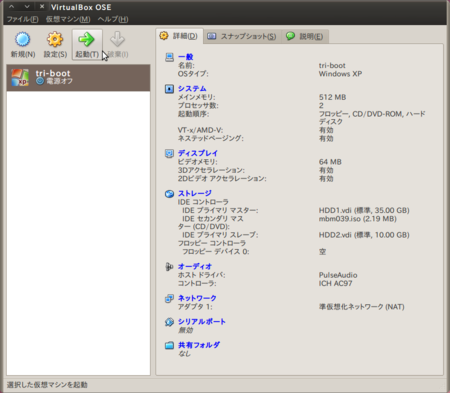Open the オーディオ settings link
This screenshot has height=393, width=450.
195,266
